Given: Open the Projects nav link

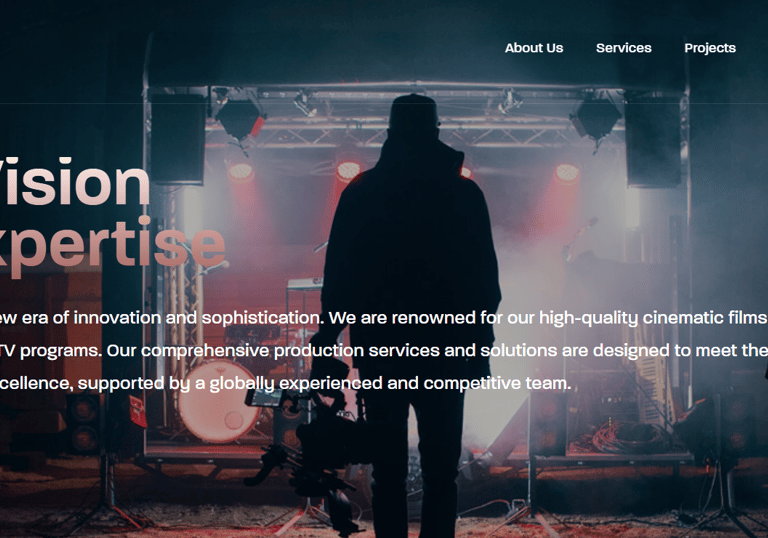Looking at the screenshot, I should (710, 48).
